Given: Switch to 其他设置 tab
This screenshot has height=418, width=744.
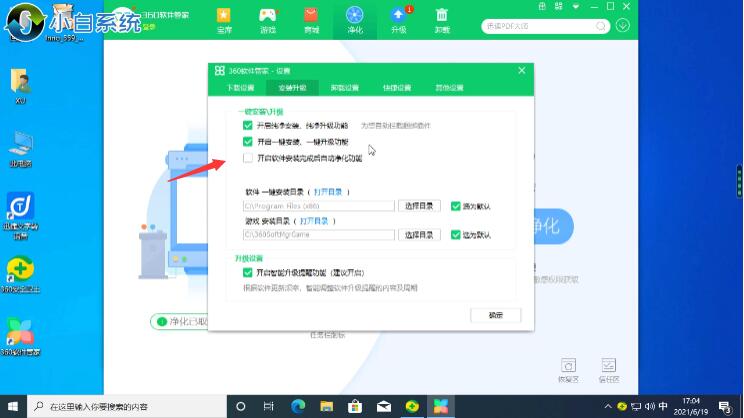Looking at the screenshot, I should click(x=449, y=88).
